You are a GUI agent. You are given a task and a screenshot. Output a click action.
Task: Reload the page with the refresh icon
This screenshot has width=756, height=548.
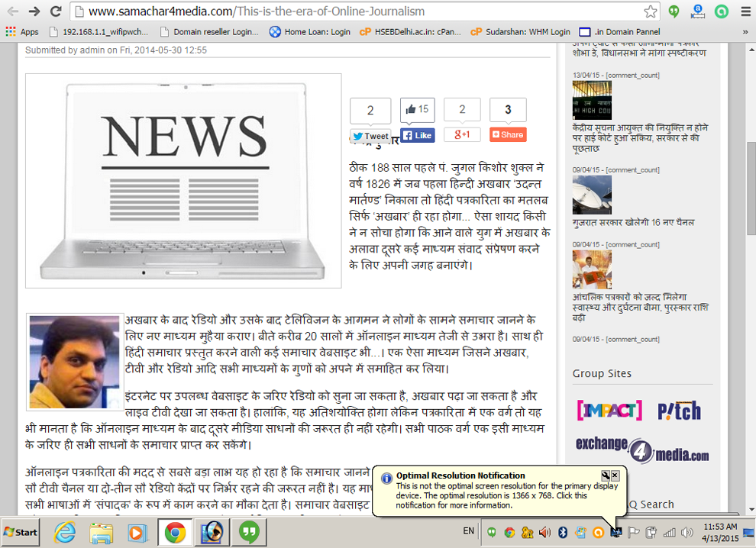(x=56, y=11)
